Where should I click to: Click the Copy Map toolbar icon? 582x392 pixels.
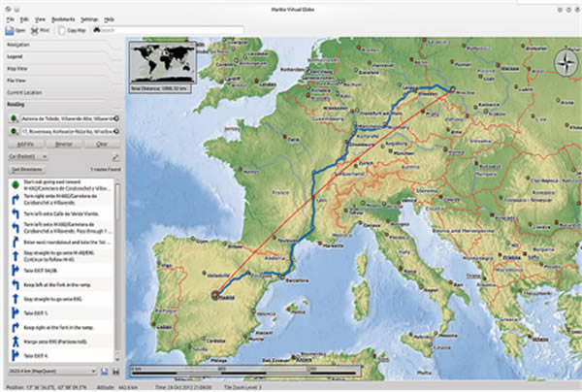pos(62,30)
